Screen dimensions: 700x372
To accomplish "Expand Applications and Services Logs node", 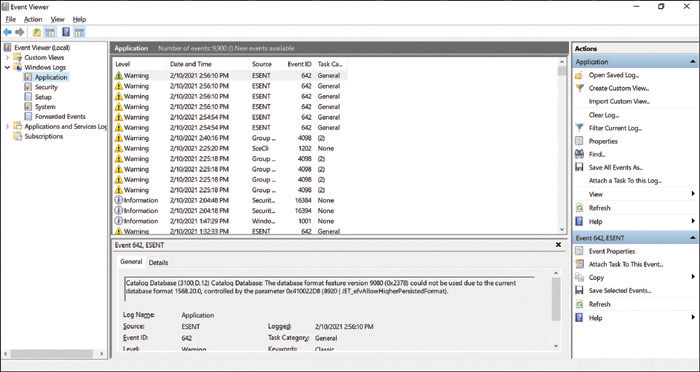I will pos(7,126).
